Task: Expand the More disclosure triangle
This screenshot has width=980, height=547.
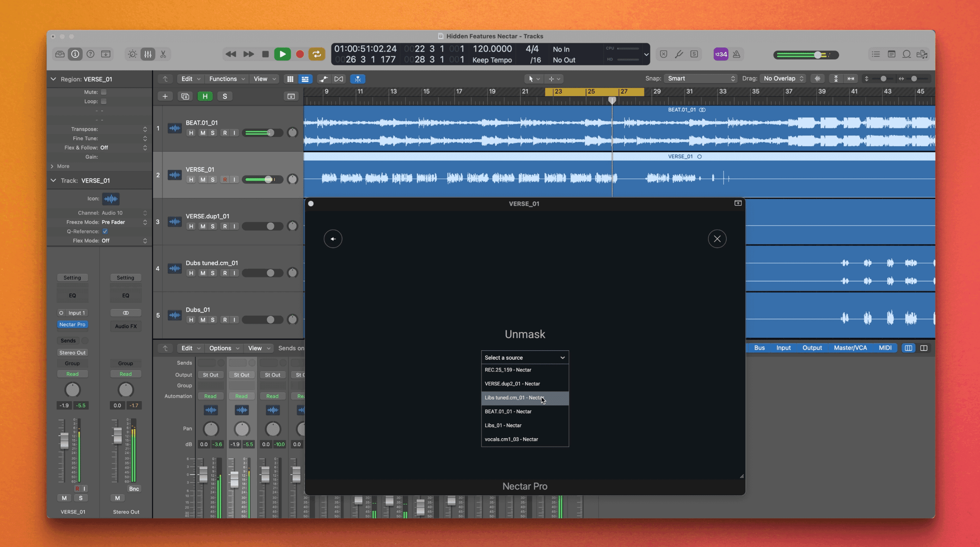Action: pos(52,166)
